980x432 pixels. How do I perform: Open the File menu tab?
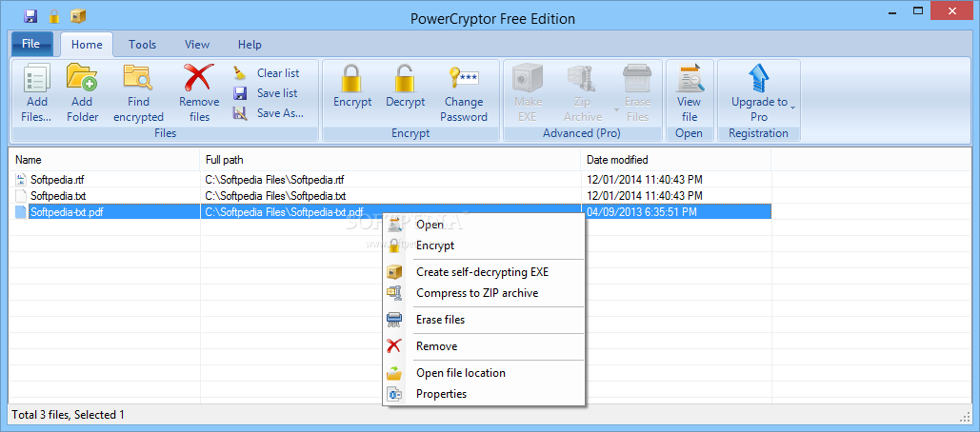(x=31, y=44)
